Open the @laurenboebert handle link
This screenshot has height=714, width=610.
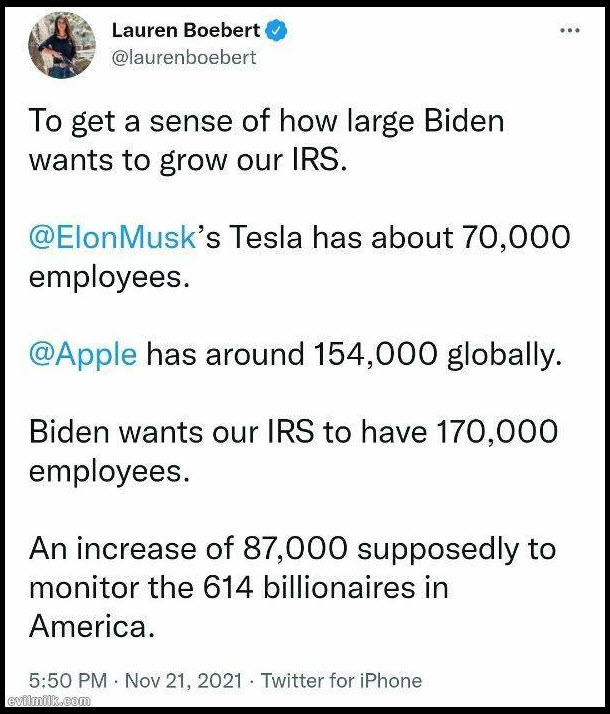(184, 58)
